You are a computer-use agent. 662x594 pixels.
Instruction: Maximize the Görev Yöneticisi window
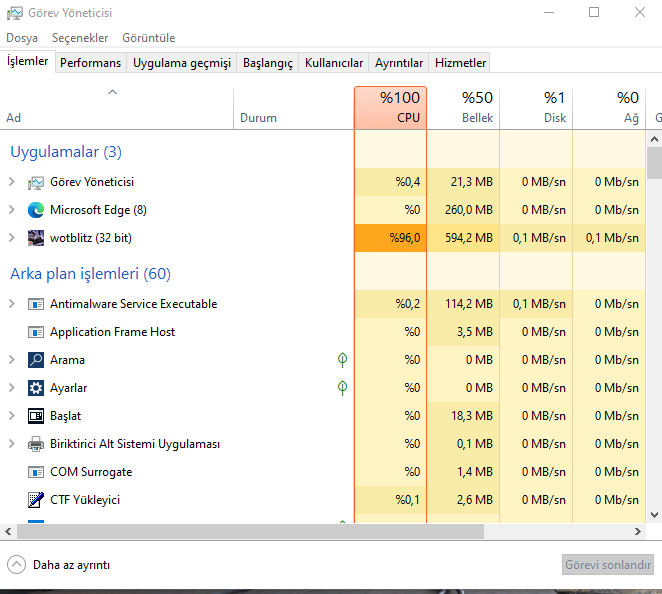[x=594, y=13]
